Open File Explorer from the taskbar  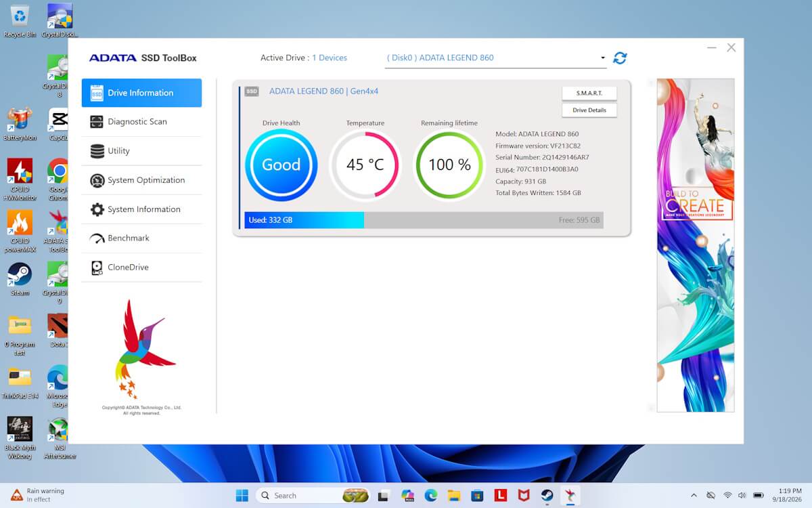[x=454, y=495]
